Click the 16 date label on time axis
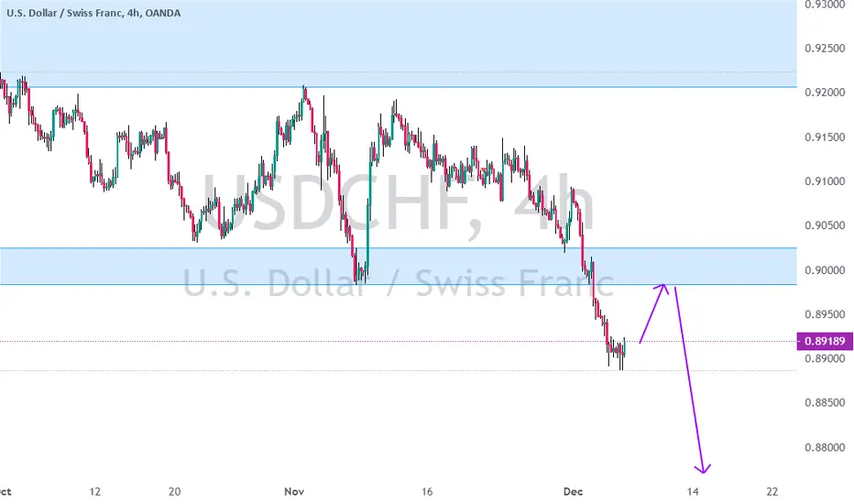Image resolution: width=854 pixels, height=504 pixels. [427, 491]
